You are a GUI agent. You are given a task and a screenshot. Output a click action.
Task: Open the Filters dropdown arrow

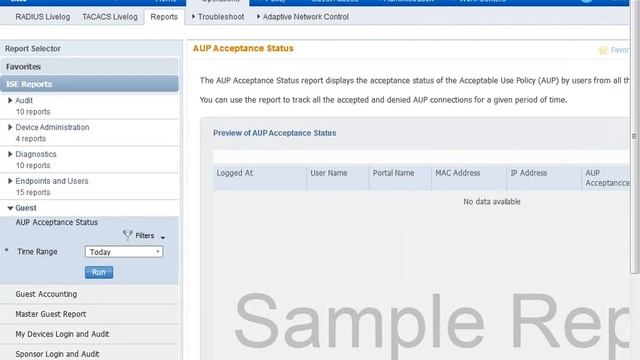[163, 237]
